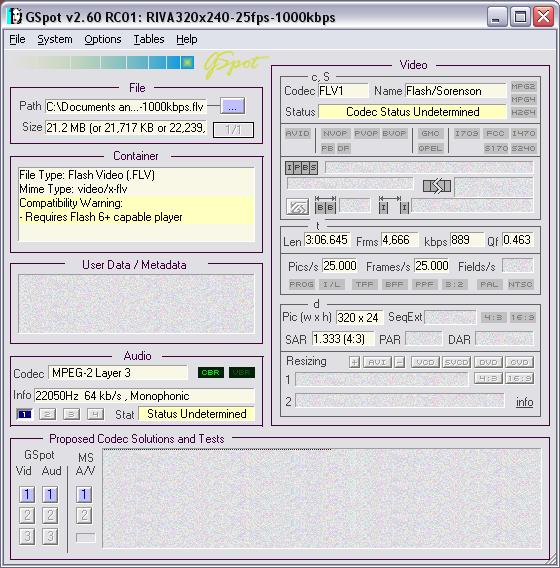Click MS A/V test button 1

[x=84, y=494]
